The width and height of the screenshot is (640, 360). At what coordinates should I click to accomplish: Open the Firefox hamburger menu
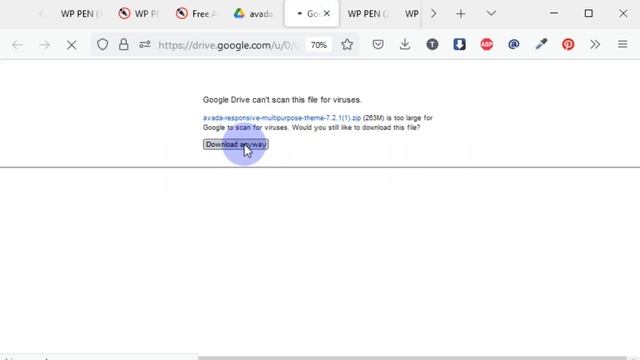point(622,44)
